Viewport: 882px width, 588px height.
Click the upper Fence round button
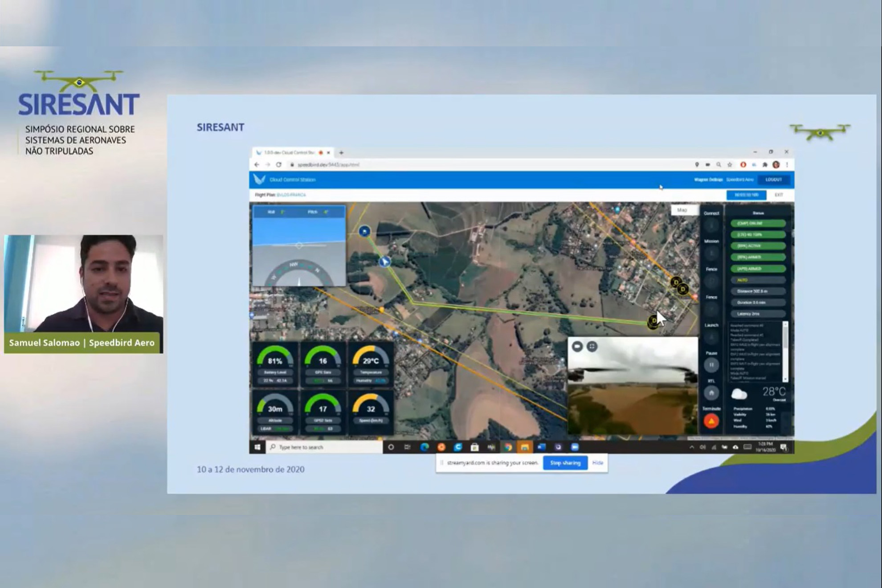tap(711, 281)
